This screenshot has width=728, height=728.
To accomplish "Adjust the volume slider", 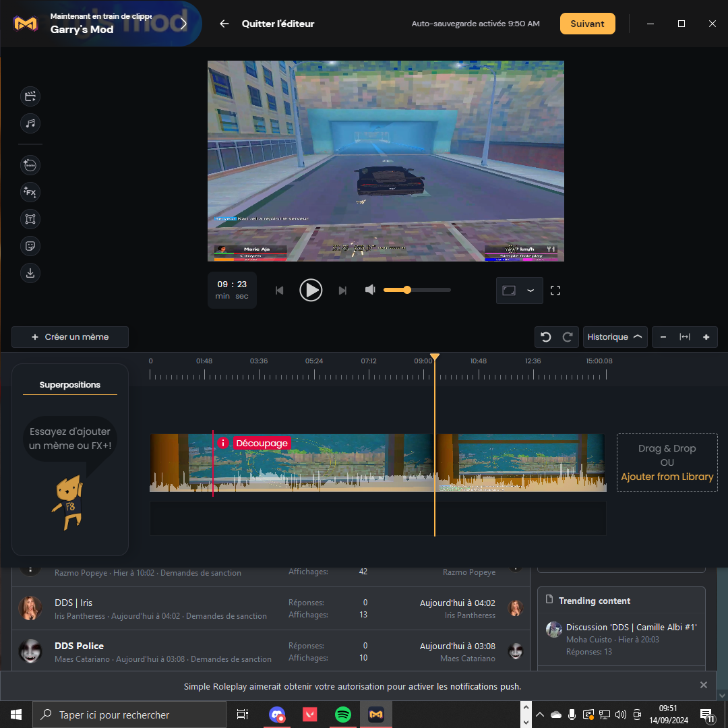I will click(x=417, y=290).
